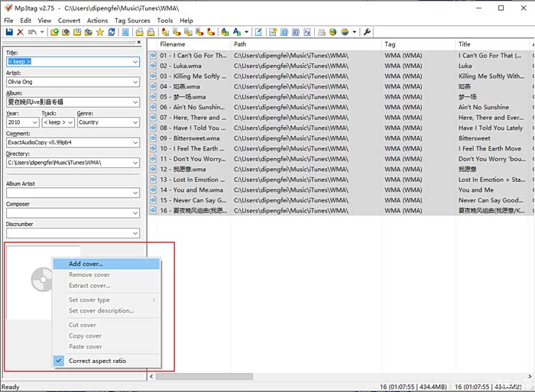Open the Tag Sources menu
The image size is (535, 392).
133,21
